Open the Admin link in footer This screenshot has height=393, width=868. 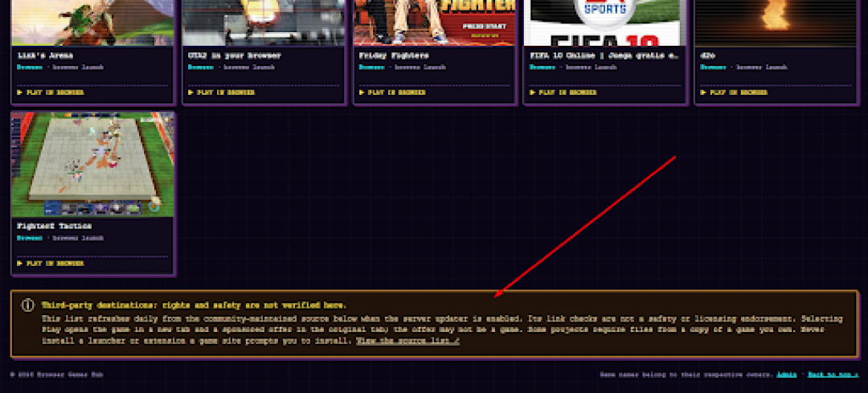pyautogui.click(x=787, y=375)
